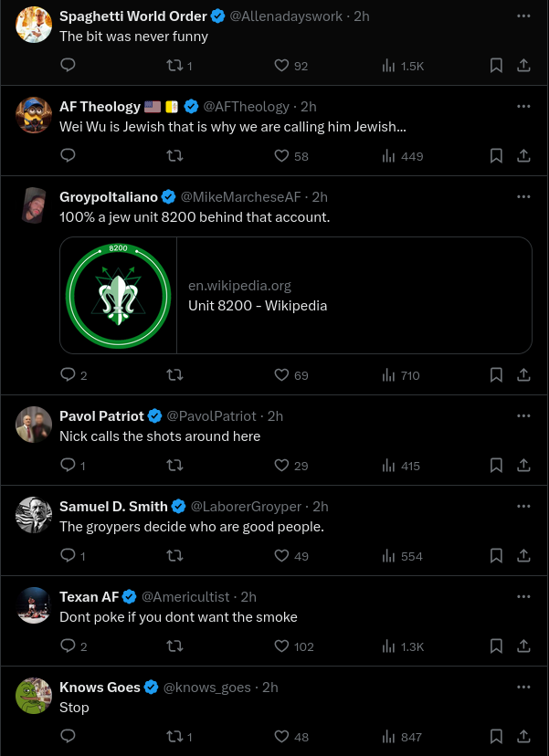This screenshot has height=756, width=549.
Task: Share the Pavol Patriot post
Action: pyautogui.click(x=524, y=465)
